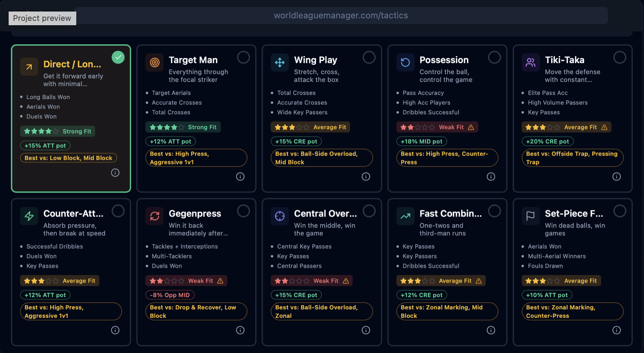
Task: Click the worldleaguemanager.com/tactics address bar
Action: (x=341, y=15)
